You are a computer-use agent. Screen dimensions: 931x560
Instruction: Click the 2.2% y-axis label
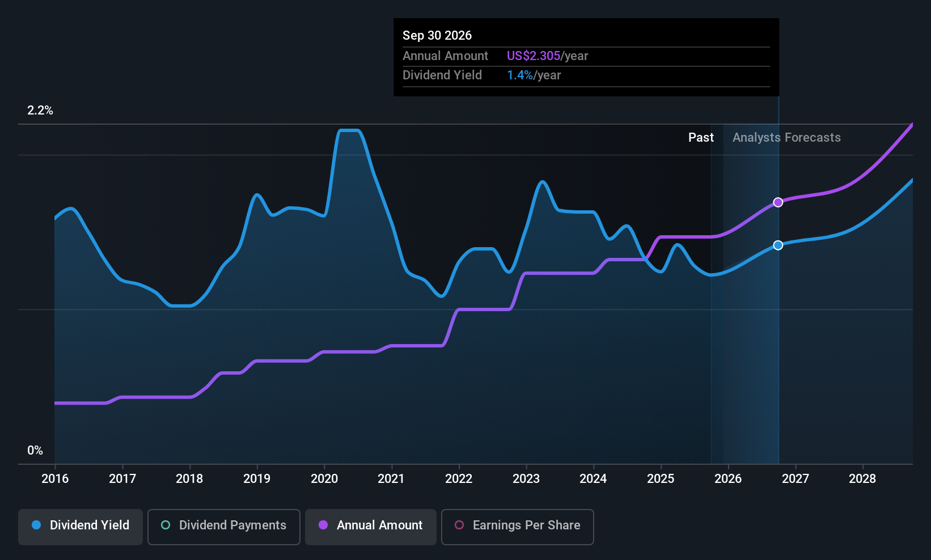(40, 111)
